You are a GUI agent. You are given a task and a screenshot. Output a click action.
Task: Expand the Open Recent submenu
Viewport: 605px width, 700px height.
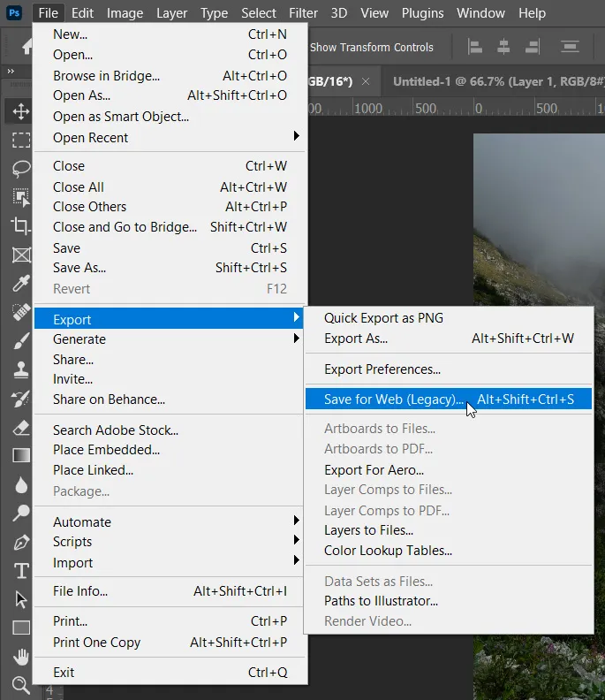pos(170,138)
